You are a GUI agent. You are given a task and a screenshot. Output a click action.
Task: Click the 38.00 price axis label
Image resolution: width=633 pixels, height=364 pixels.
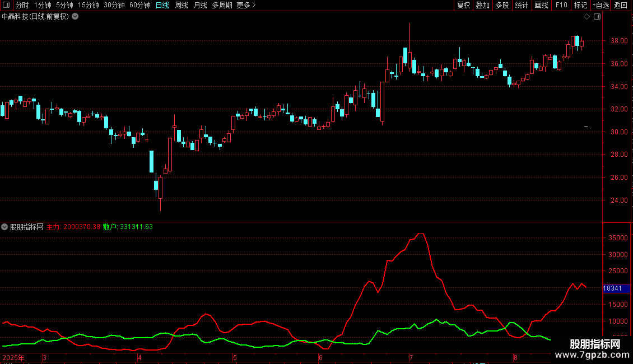click(619, 41)
